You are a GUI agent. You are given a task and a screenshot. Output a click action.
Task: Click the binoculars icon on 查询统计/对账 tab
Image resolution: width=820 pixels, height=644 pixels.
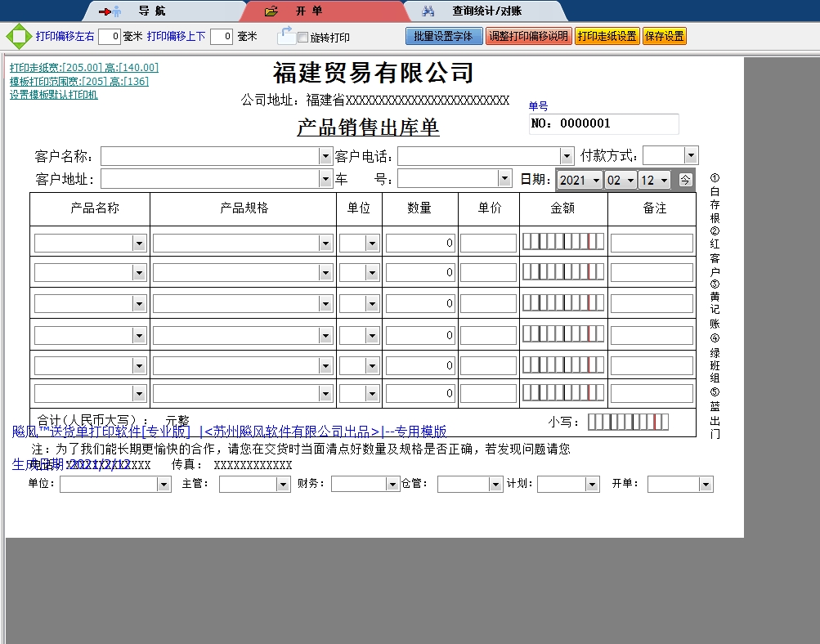point(428,11)
